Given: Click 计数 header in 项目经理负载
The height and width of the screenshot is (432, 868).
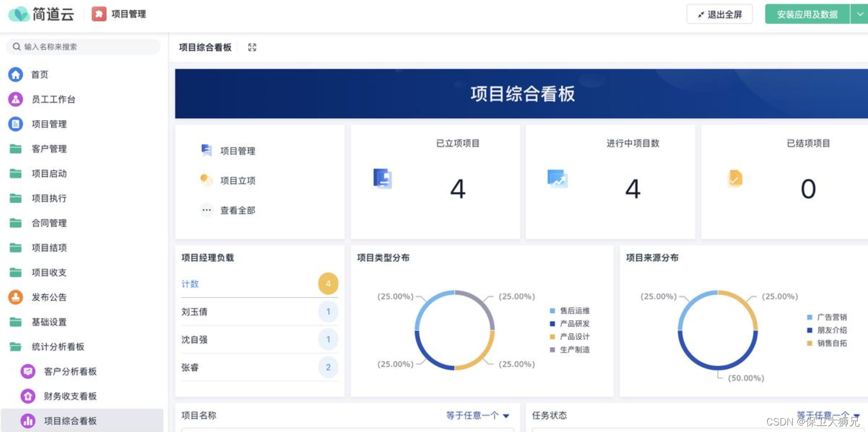Looking at the screenshot, I should pos(190,283).
